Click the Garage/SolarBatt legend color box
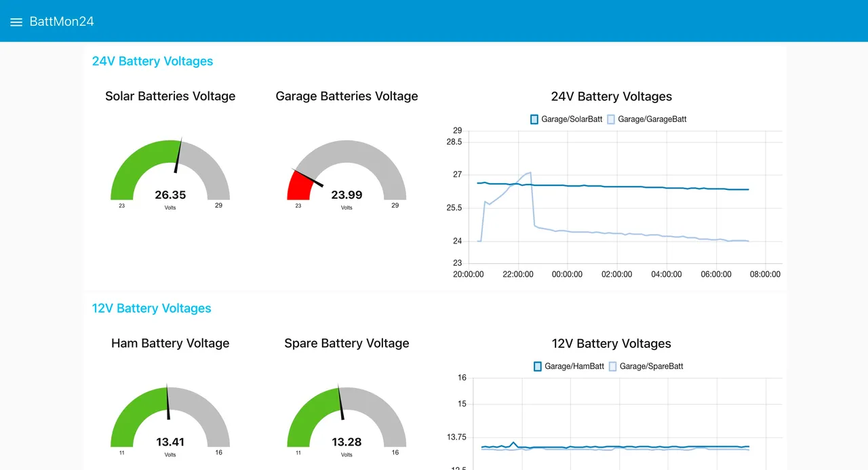868x470 pixels. pyautogui.click(x=534, y=119)
